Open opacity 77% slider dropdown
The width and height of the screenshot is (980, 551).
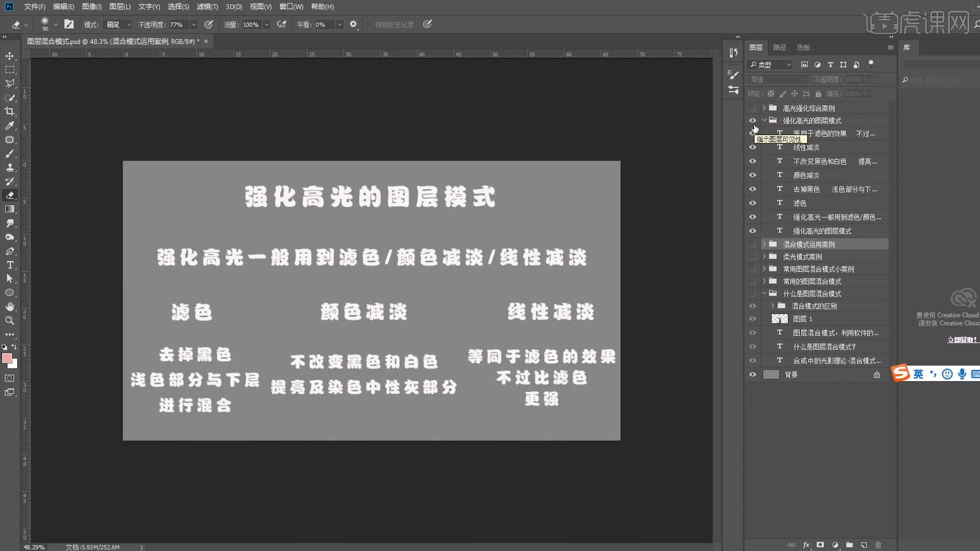(193, 24)
